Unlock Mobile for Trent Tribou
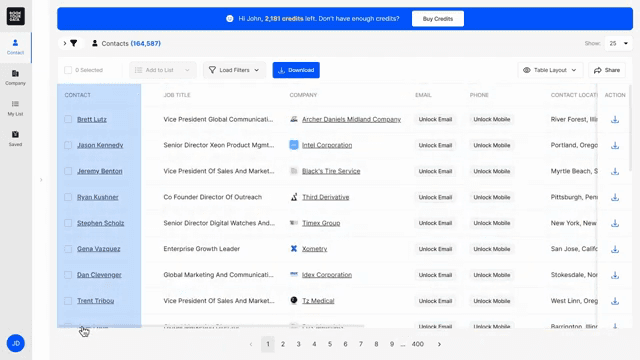640x360 pixels. point(491,301)
